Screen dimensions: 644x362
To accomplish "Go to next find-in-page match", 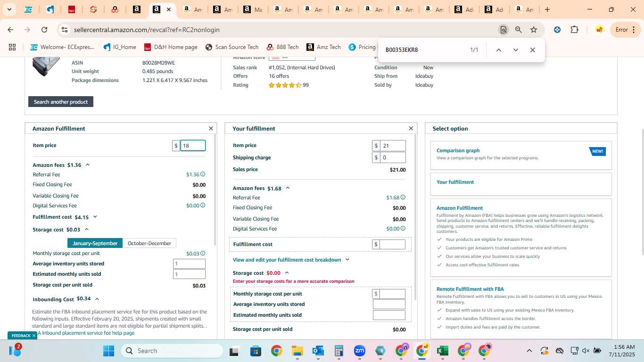I will pyautogui.click(x=515, y=50).
